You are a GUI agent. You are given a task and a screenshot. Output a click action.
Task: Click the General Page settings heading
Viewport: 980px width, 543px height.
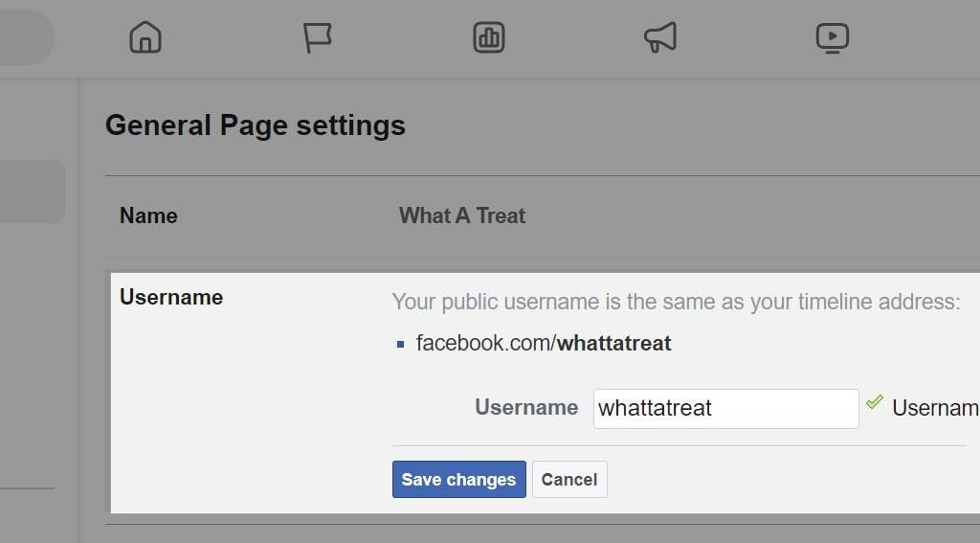point(256,125)
